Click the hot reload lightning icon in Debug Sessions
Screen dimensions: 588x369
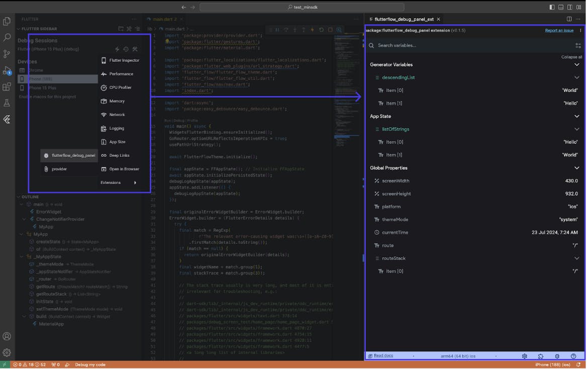[x=117, y=49]
